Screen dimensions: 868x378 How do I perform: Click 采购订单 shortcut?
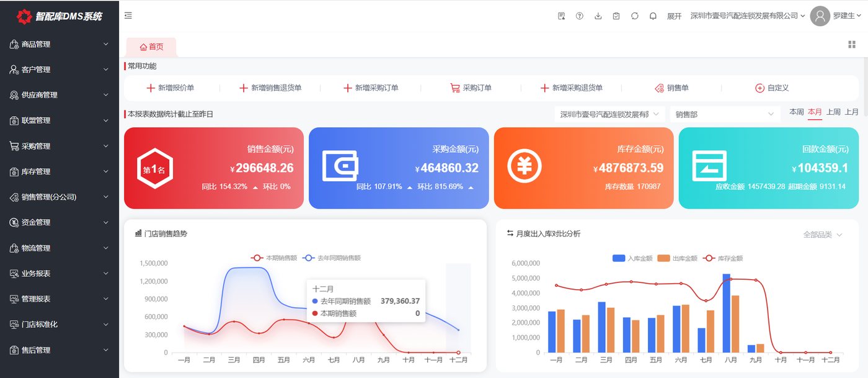coord(471,88)
